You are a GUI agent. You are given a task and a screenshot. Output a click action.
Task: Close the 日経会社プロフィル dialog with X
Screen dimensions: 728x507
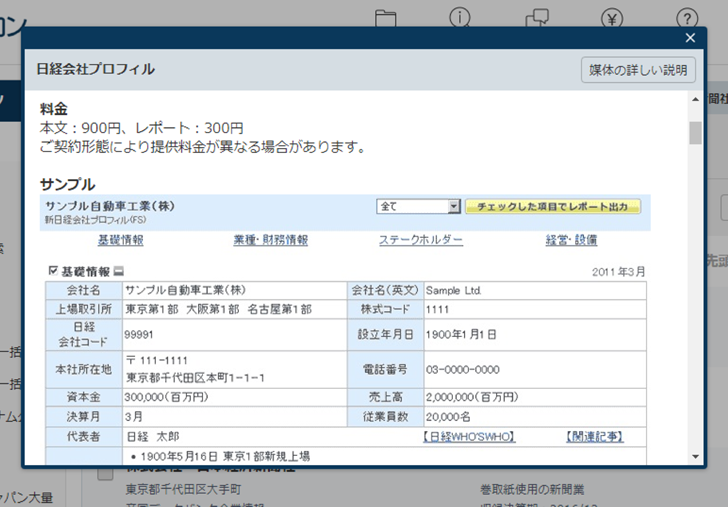(690, 38)
